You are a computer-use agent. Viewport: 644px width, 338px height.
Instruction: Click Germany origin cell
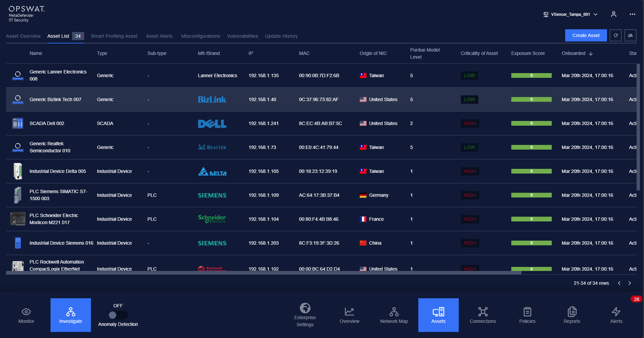(374, 195)
